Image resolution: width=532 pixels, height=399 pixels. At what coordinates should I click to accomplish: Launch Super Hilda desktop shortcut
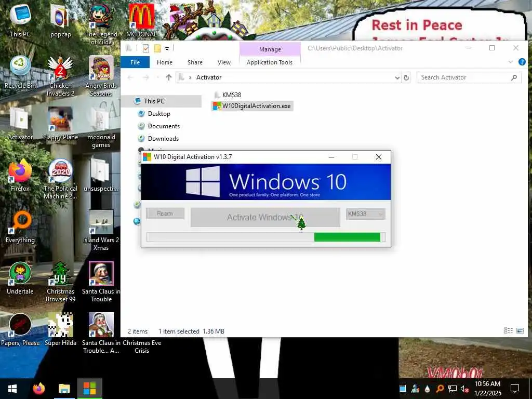pyautogui.click(x=60, y=329)
